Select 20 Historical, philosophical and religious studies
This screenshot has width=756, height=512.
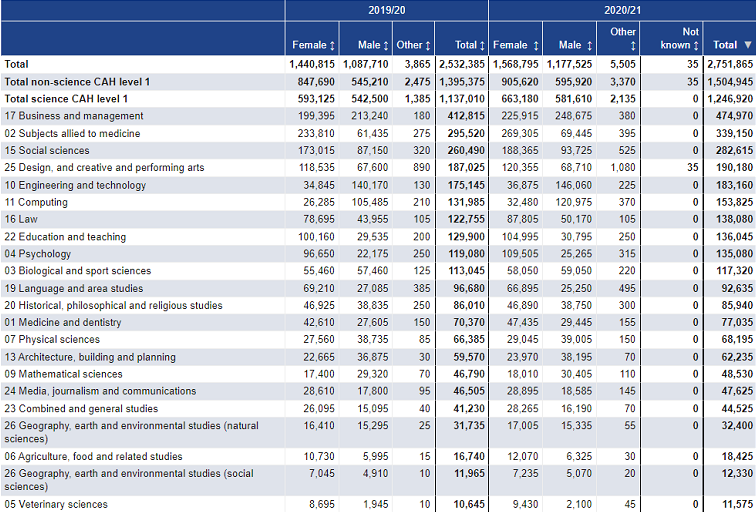coord(113,305)
